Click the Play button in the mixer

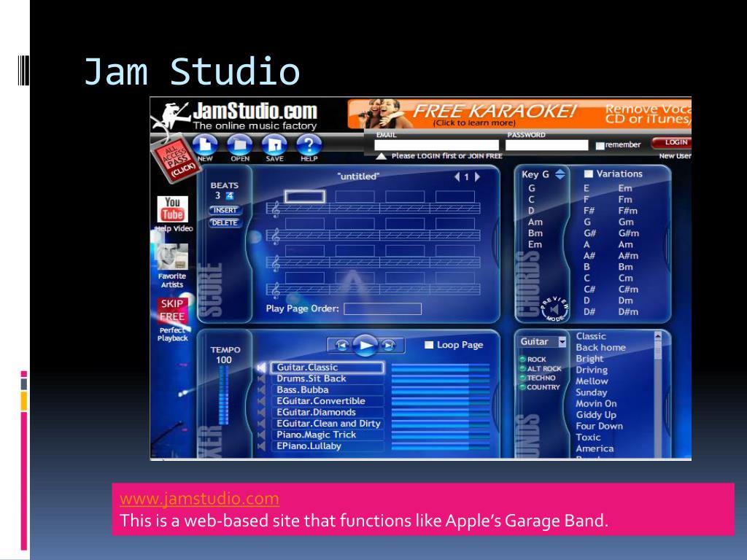365,345
